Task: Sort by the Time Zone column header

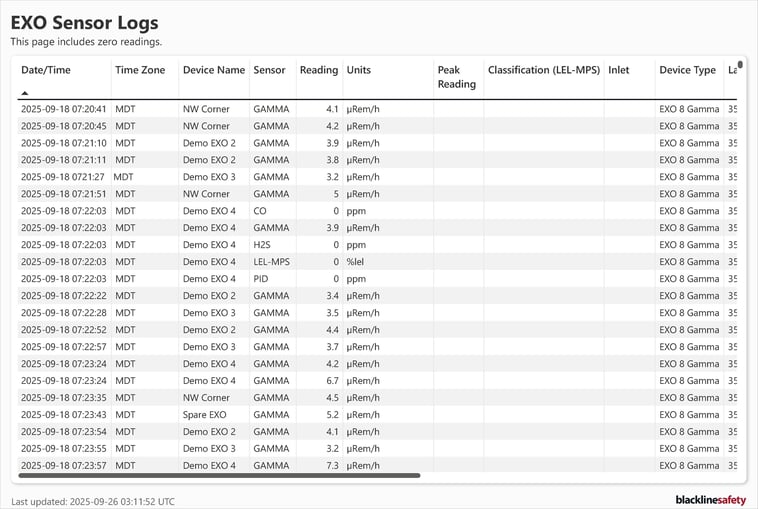Action: click(x=140, y=70)
